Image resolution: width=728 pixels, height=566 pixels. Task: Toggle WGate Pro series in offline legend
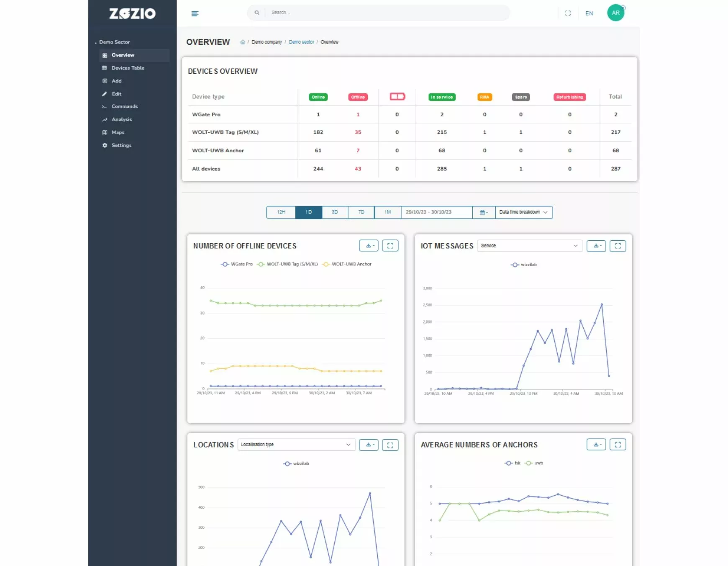point(237,264)
